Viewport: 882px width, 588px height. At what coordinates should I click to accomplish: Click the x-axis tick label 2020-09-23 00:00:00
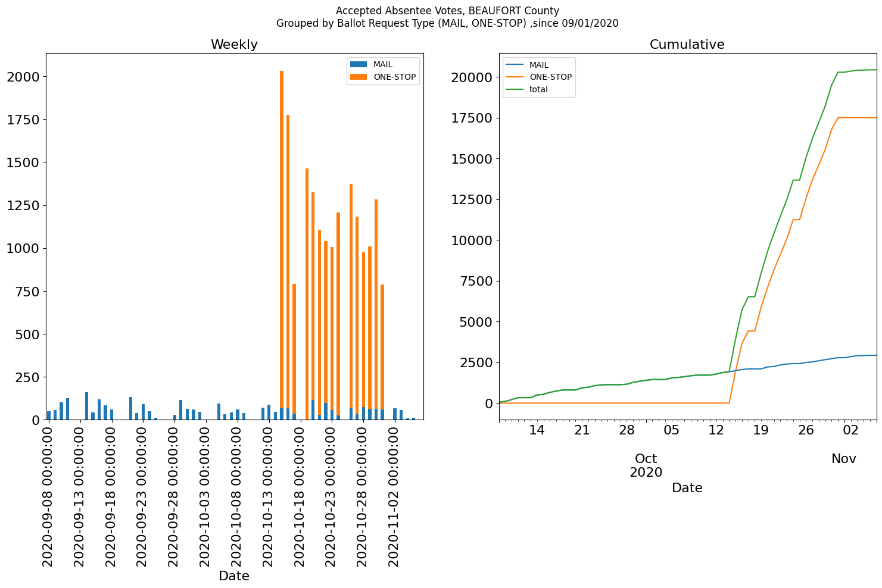tap(143, 496)
